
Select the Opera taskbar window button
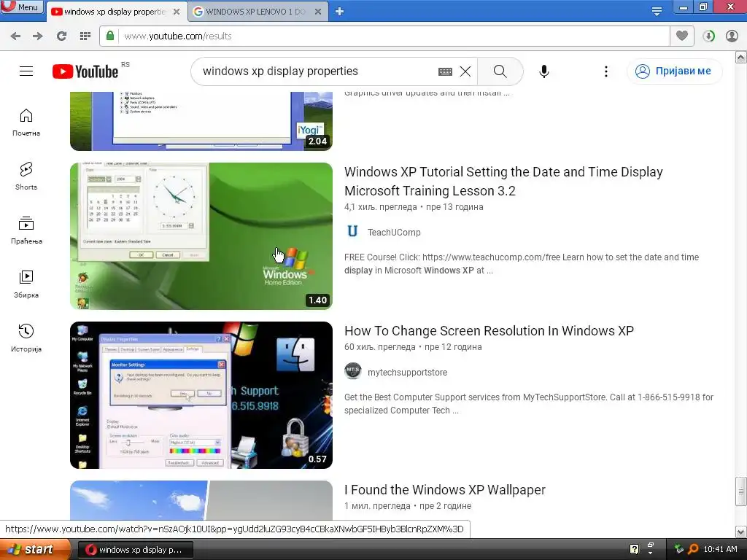click(135, 550)
